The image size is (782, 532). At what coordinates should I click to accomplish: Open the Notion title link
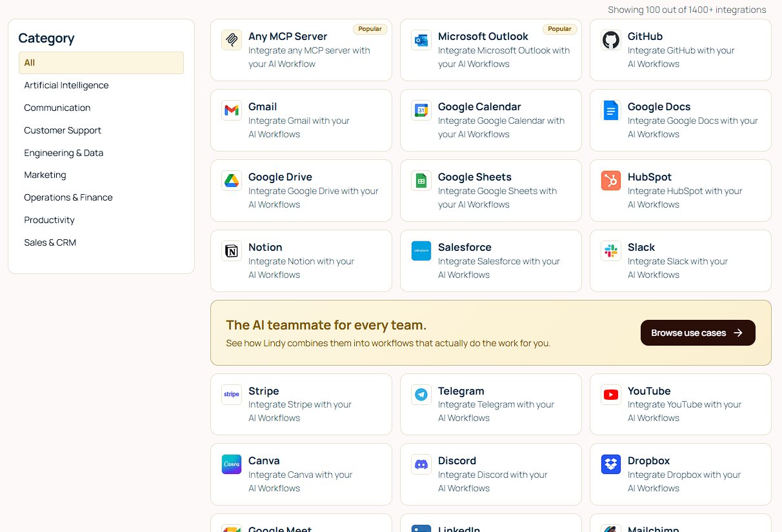pos(265,247)
